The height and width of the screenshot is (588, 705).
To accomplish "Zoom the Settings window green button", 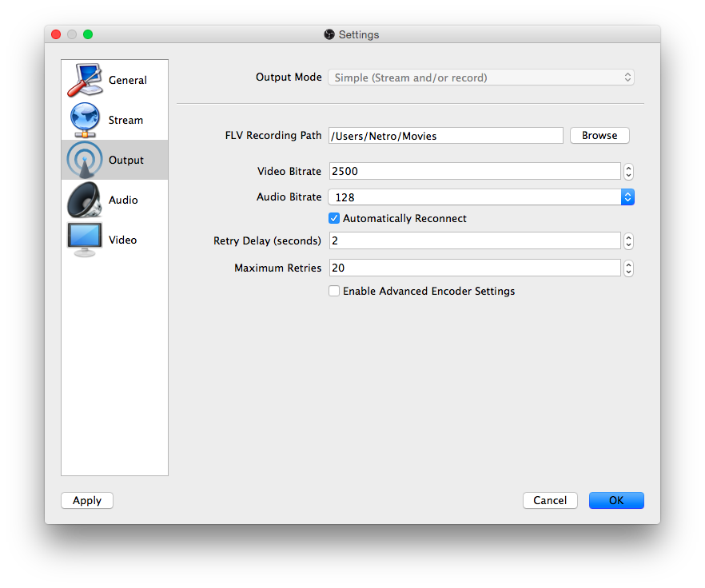I will (88, 34).
